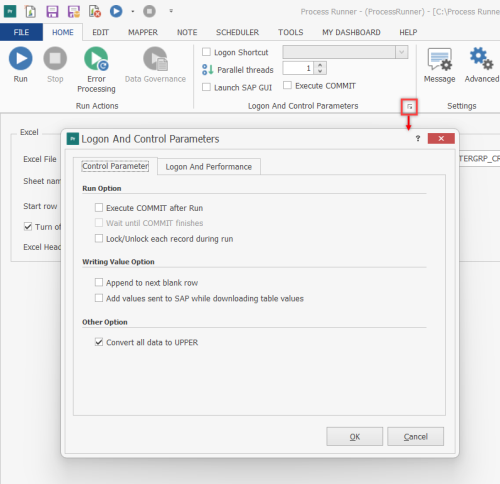
Task: Click the purple Save icon
Action: click(52, 11)
